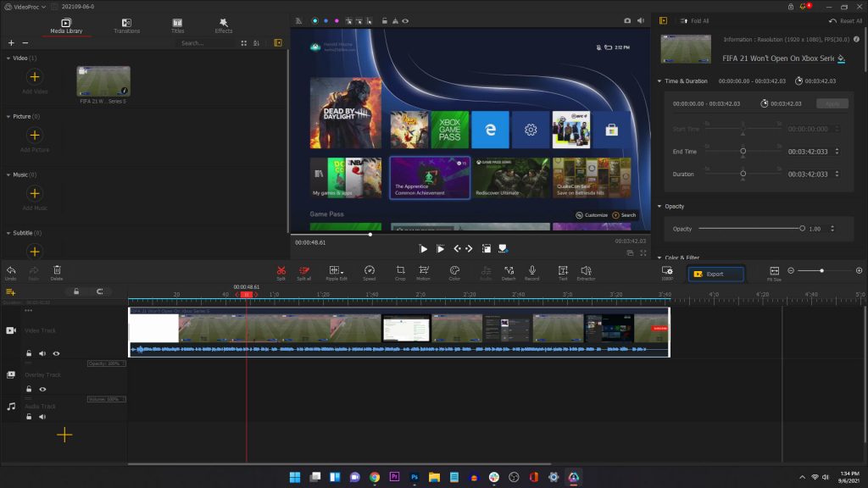Click the plus icon to add media

pos(11,42)
